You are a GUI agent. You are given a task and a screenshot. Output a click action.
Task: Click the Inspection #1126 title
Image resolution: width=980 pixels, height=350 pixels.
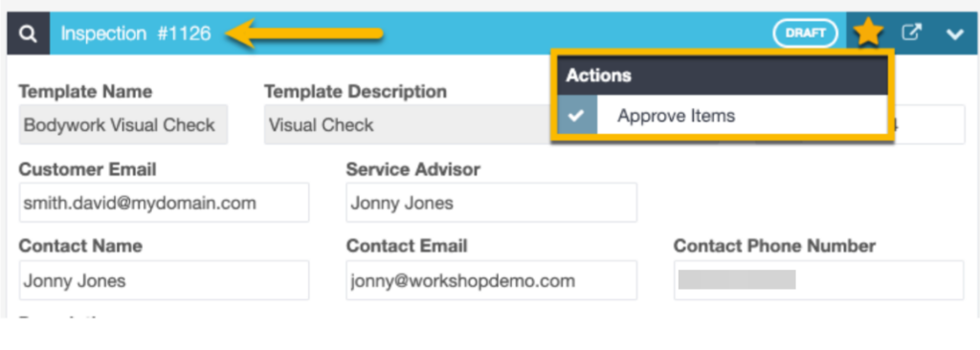tap(136, 33)
